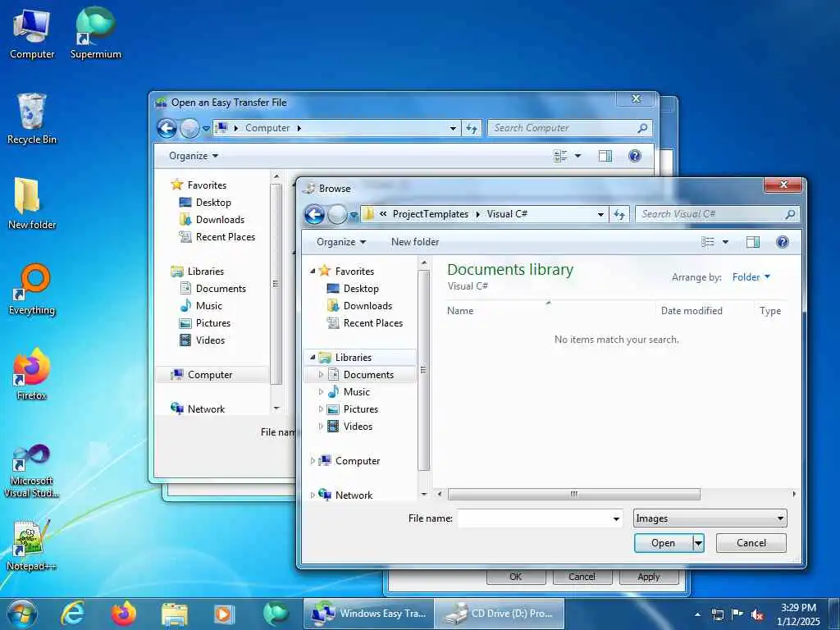
Task: Select Network in Easy Transfer File dialog
Action: tap(206, 409)
